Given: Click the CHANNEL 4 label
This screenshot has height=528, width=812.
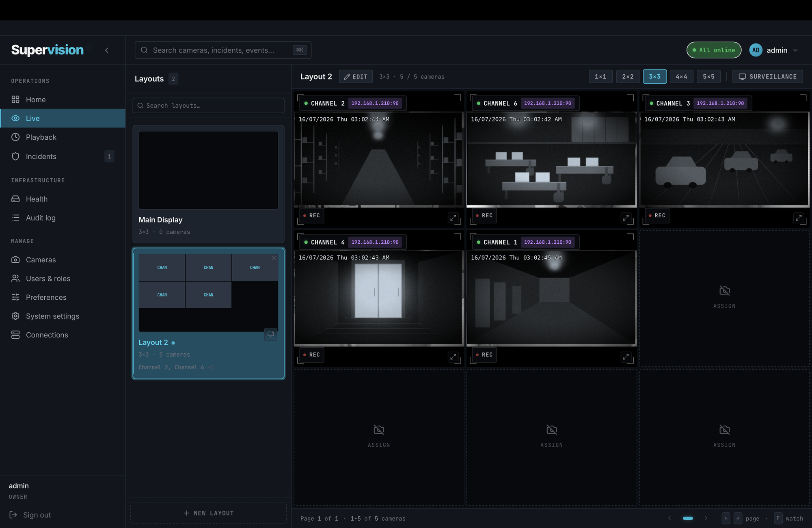Looking at the screenshot, I should (x=328, y=242).
